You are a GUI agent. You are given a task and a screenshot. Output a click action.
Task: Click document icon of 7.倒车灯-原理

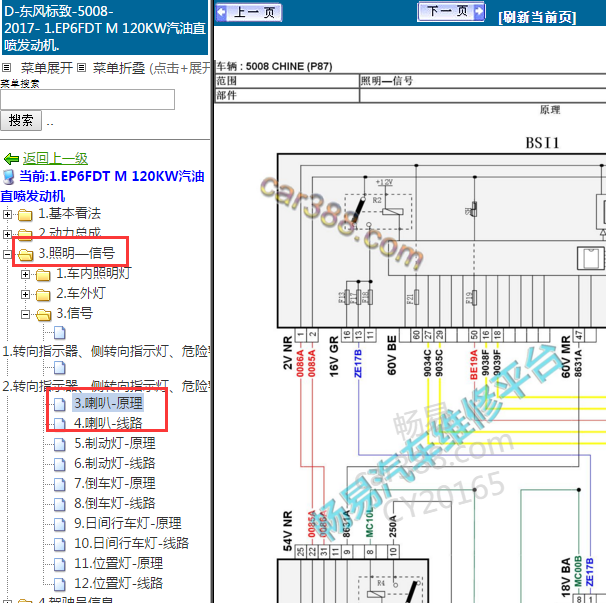60,485
